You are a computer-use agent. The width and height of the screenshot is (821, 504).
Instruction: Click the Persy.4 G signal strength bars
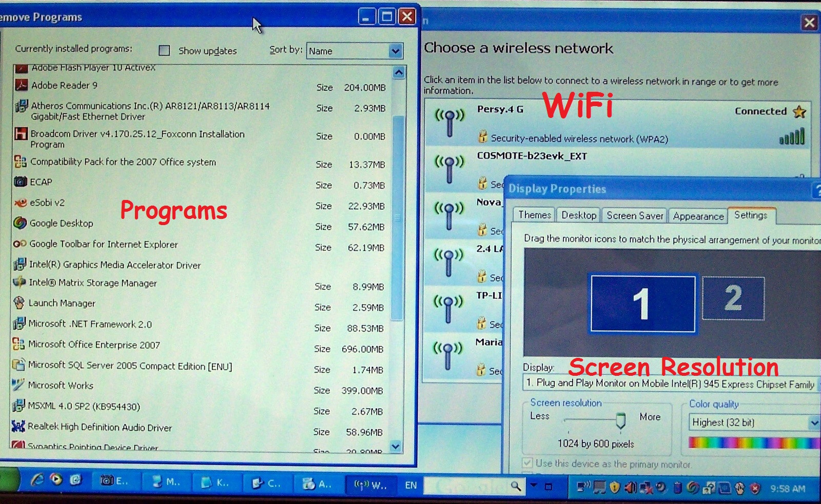coord(792,137)
